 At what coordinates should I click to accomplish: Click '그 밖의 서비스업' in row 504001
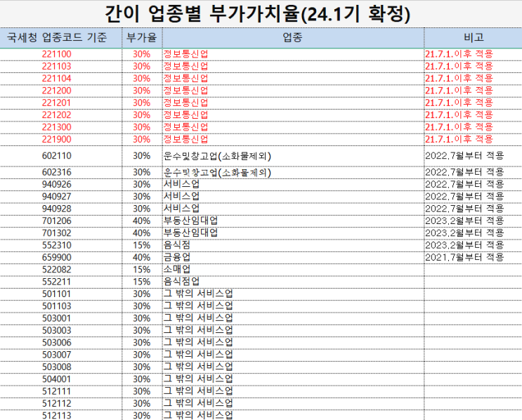pyautogui.click(x=198, y=379)
